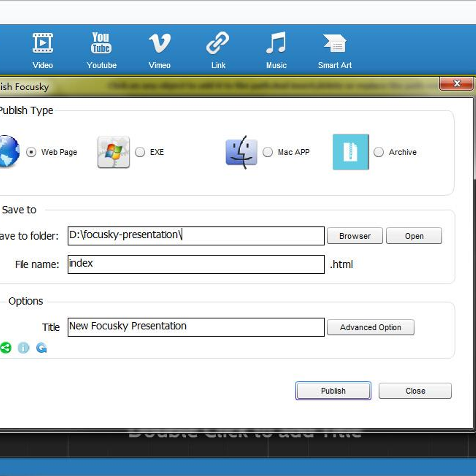Click the Google icon in Options
Image resolution: width=476 pixels, height=476 pixels.
(x=41, y=347)
